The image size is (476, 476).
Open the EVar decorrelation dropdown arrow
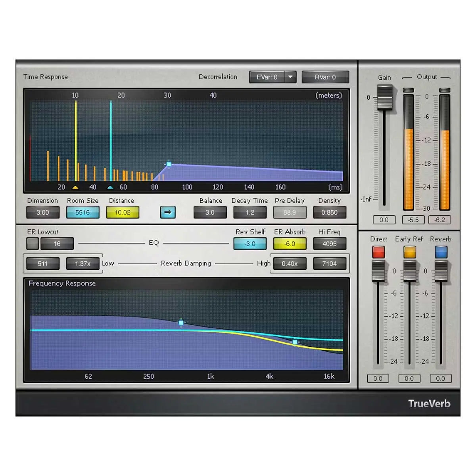290,77
